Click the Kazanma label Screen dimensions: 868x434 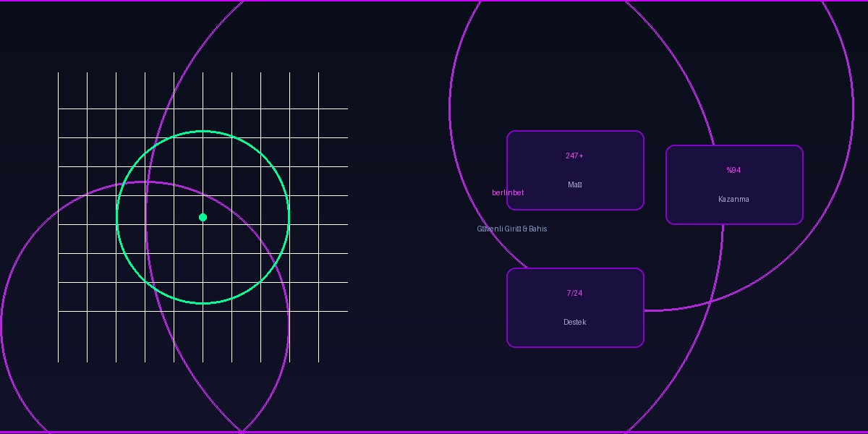(733, 199)
